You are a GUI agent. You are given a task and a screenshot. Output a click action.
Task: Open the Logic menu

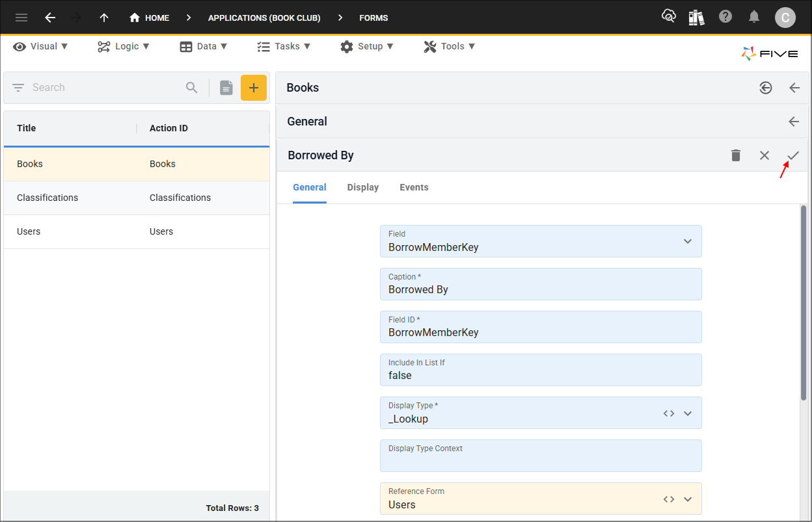pyautogui.click(x=124, y=46)
